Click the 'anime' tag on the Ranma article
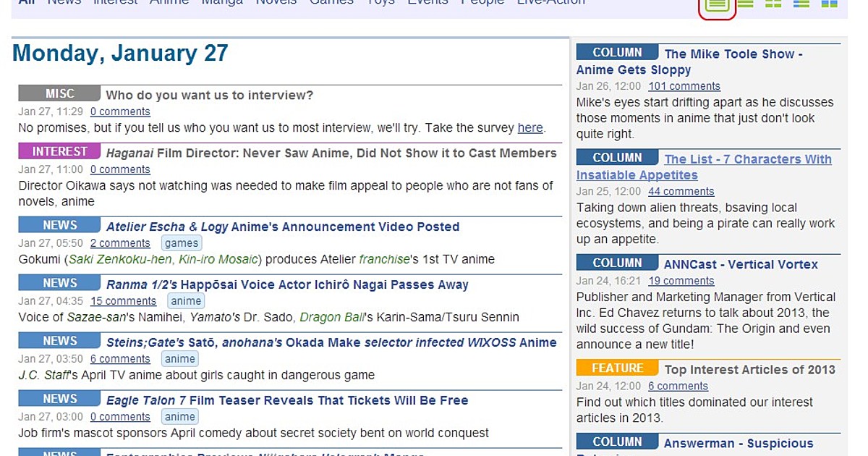Viewport: 868px width, 456px height. (186, 301)
